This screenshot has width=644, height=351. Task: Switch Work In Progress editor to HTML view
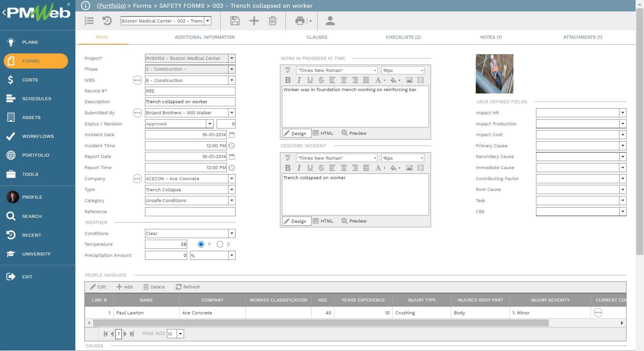(323, 133)
